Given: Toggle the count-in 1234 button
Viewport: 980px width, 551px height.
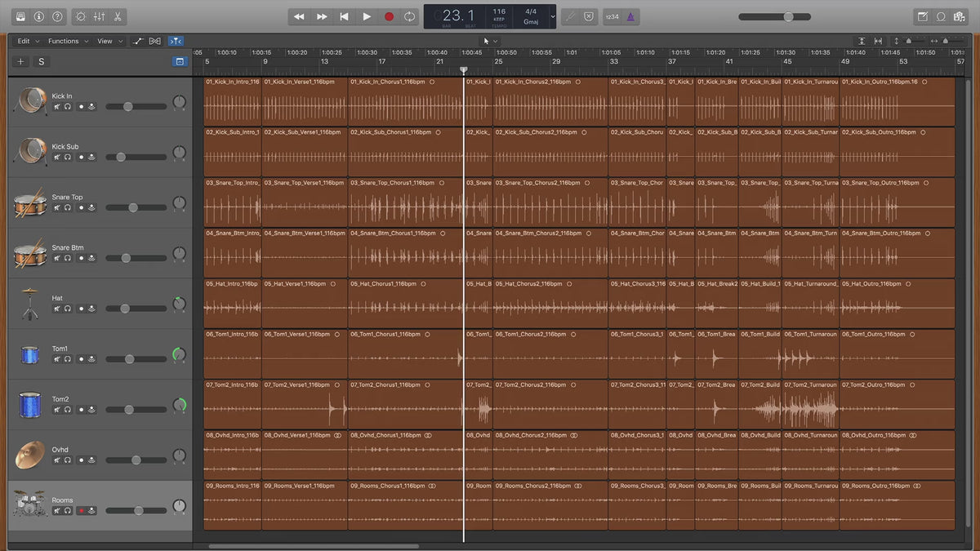Looking at the screenshot, I should coord(612,16).
